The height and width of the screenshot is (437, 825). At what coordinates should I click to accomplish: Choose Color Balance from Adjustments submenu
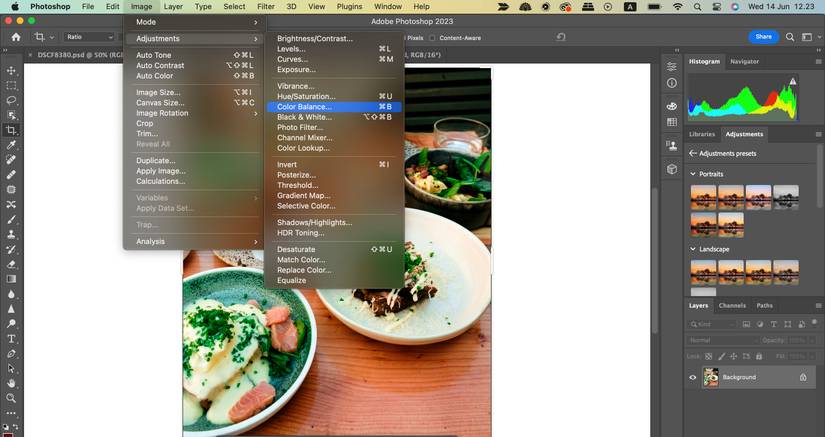coord(334,107)
